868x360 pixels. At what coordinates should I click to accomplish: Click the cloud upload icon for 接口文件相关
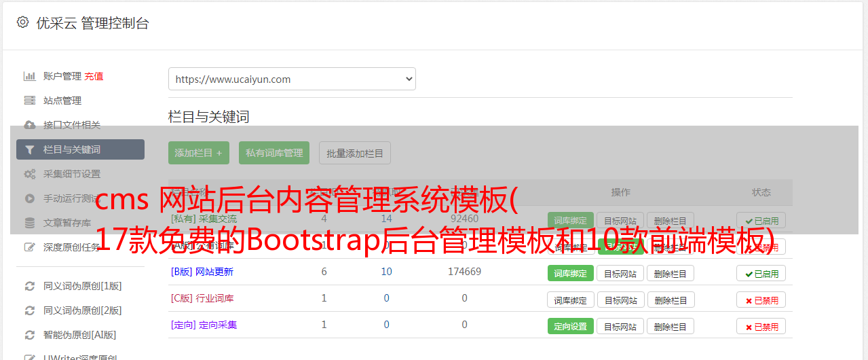pyautogui.click(x=29, y=125)
